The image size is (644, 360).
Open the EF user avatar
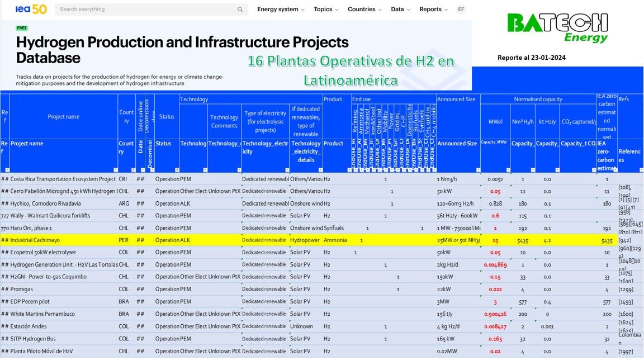point(461,9)
